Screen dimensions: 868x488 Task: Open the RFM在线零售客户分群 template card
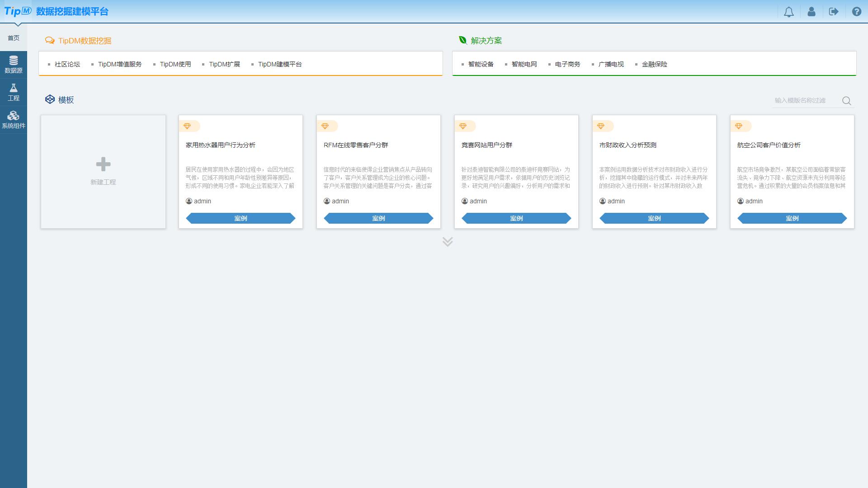click(x=356, y=145)
